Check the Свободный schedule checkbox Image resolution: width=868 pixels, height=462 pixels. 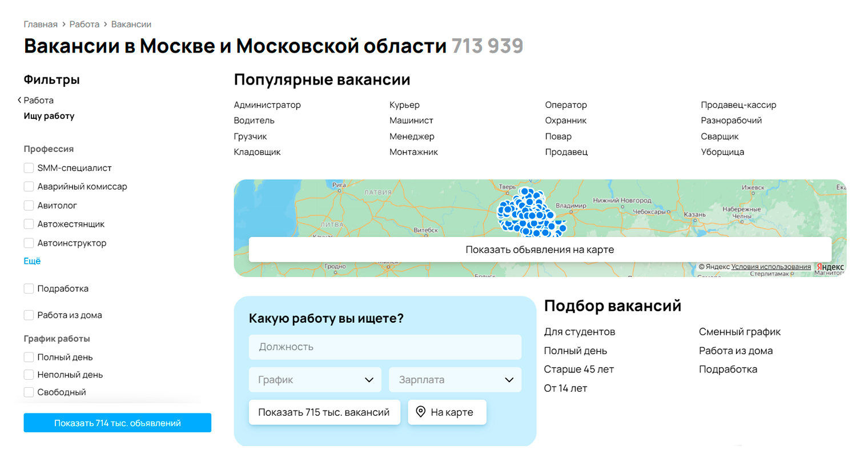pos(29,392)
